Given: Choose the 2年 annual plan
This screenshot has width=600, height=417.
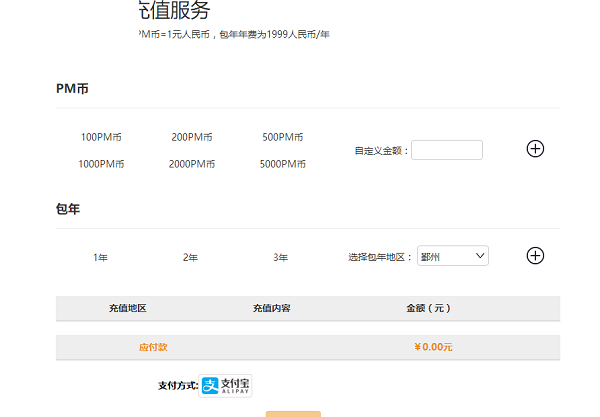Looking at the screenshot, I should click(x=190, y=258).
